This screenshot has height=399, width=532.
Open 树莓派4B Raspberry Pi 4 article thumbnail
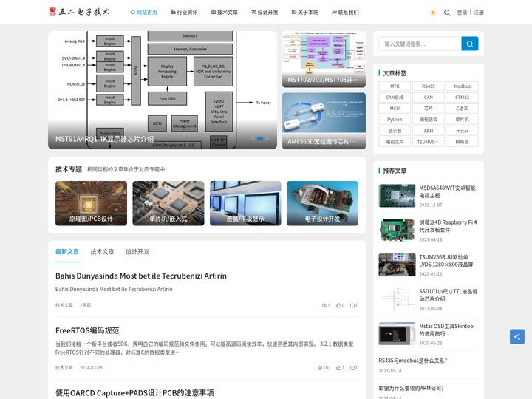[x=397, y=230]
